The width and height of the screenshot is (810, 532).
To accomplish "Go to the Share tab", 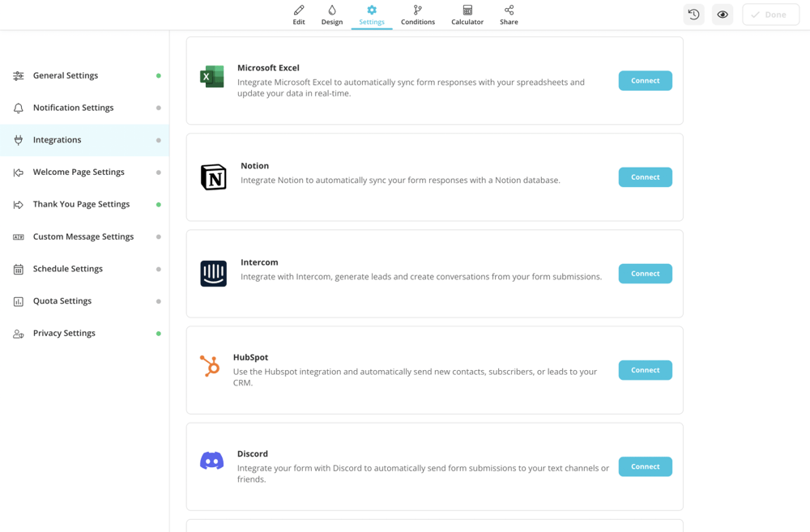I will (x=509, y=15).
